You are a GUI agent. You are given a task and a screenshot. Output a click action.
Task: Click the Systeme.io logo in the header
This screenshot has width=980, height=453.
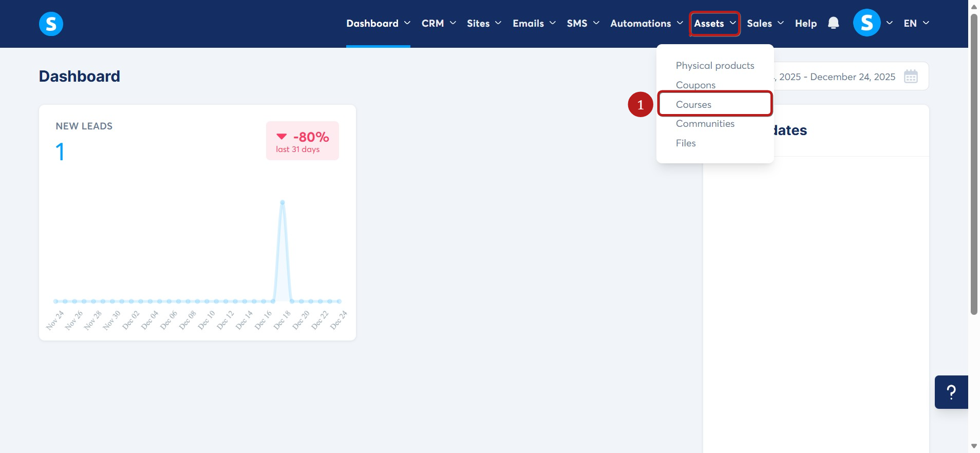(51, 24)
